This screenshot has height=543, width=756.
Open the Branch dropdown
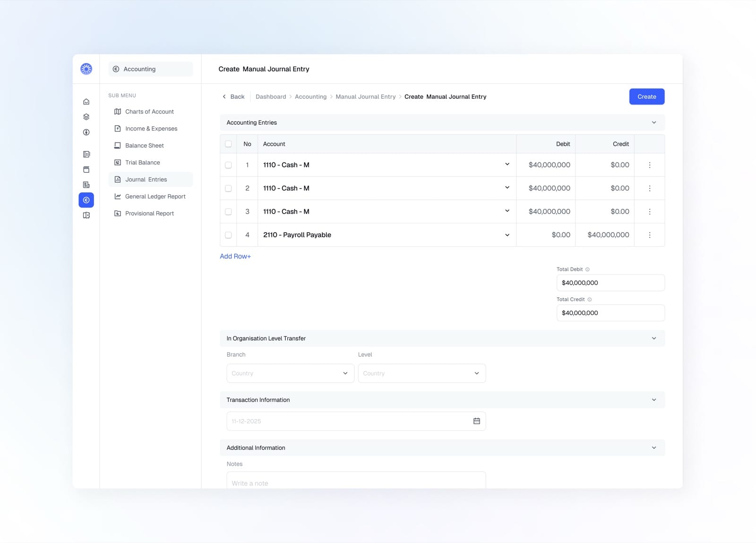coord(290,373)
